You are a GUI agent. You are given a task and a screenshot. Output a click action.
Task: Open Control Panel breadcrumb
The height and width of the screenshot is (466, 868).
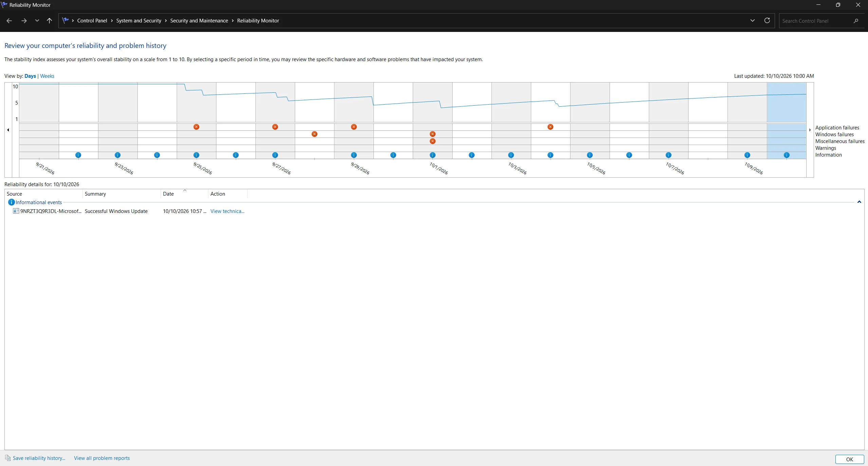click(x=92, y=21)
